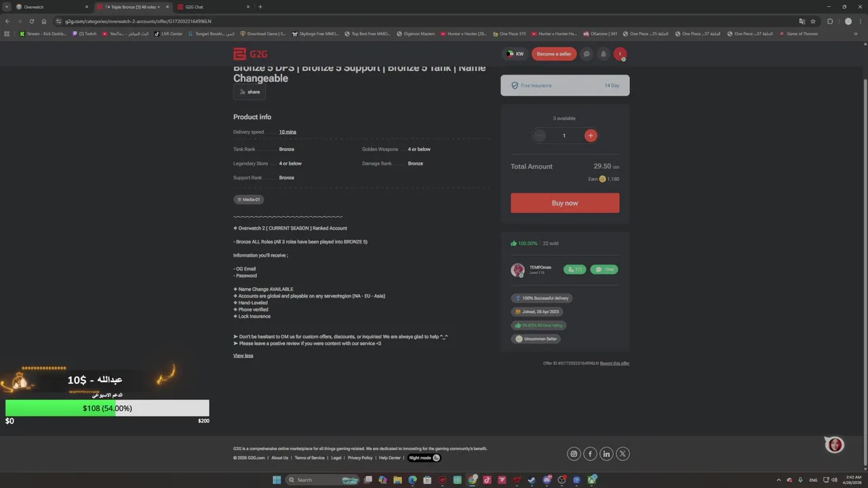Bookmark this page with star icon
Viewport: 868px width, 488px height.
click(813, 21)
